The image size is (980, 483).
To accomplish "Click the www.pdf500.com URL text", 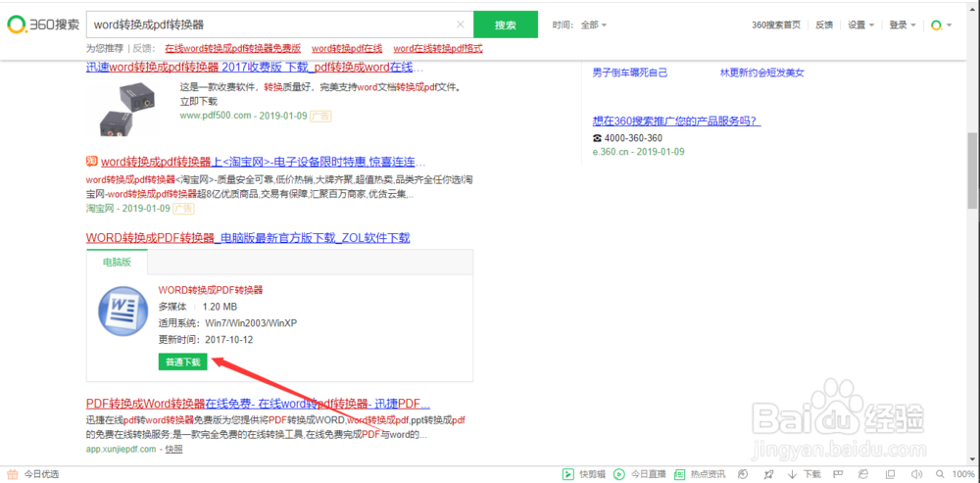I will (x=215, y=116).
